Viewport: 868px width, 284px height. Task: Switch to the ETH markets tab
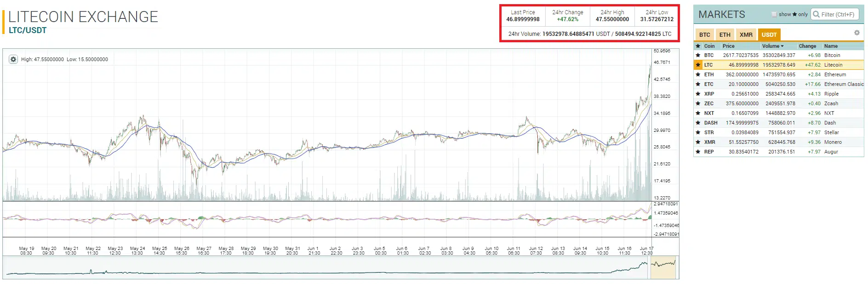(x=725, y=34)
